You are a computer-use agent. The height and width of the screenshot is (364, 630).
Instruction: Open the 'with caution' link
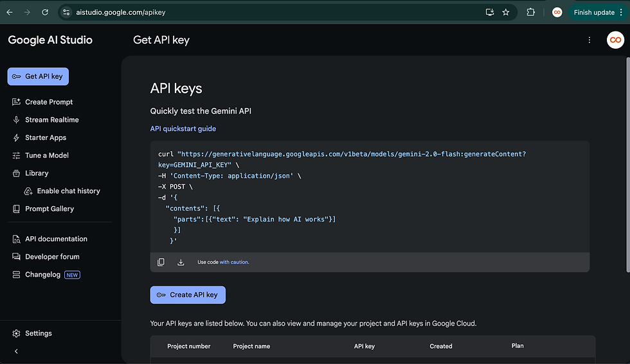pos(234,262)
